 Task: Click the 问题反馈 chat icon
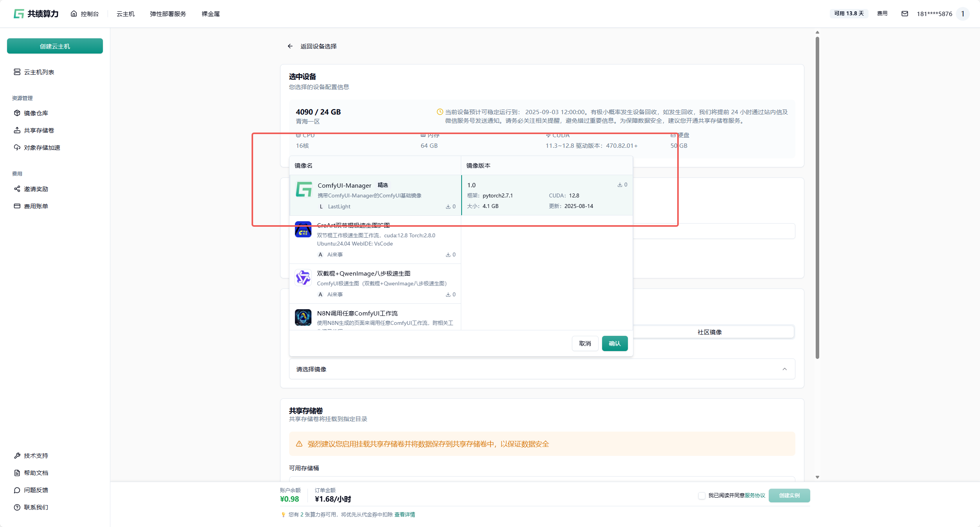pyautogui.click(x=17, y=490)
